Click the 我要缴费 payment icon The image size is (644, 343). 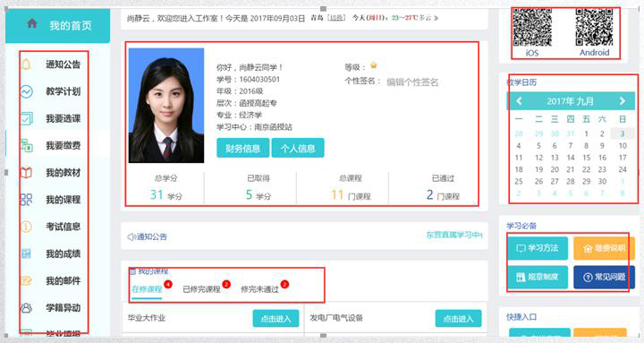point(27,145)
